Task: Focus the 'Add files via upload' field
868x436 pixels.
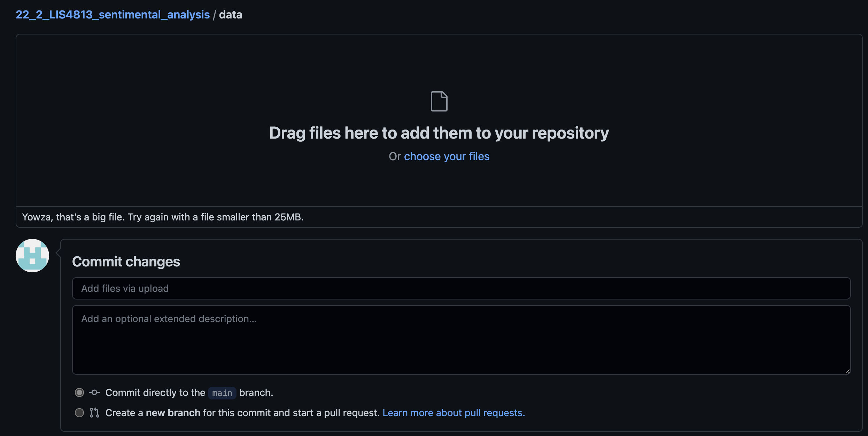Action: [x=461, y=288]
